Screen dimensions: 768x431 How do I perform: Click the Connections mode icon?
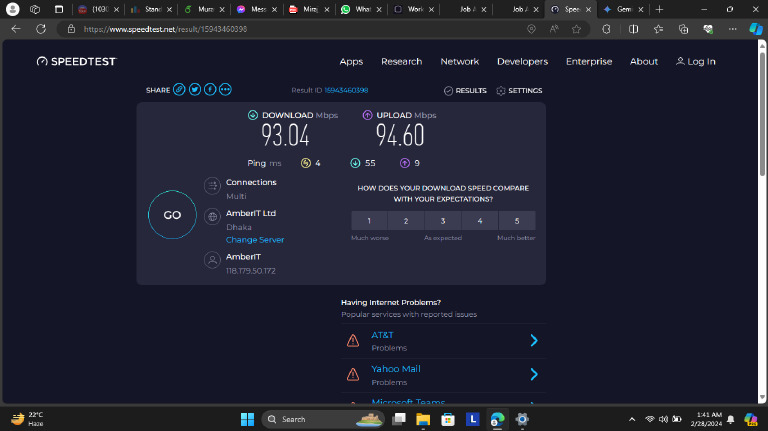tap(212, 186)
